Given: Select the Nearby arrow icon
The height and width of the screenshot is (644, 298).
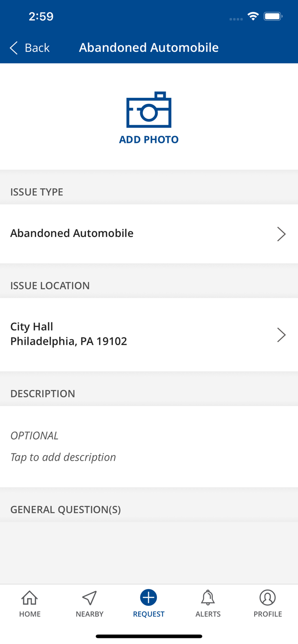Looking at the screenshot, I should tap(89, 597).
